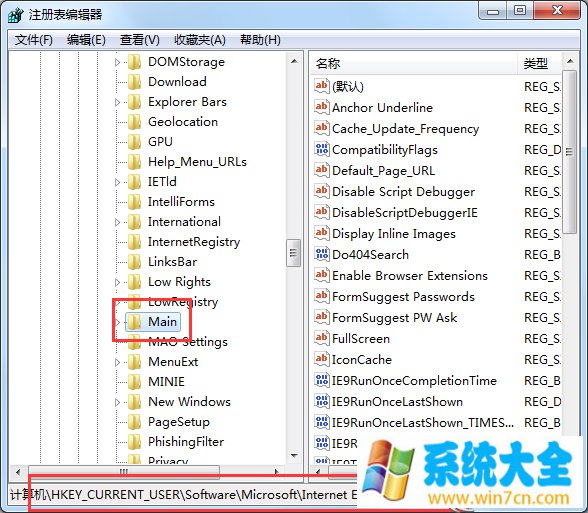This screenshot has height=513, width=588.
Task: Click the (默认) string value icon
Action: [322, 86]
